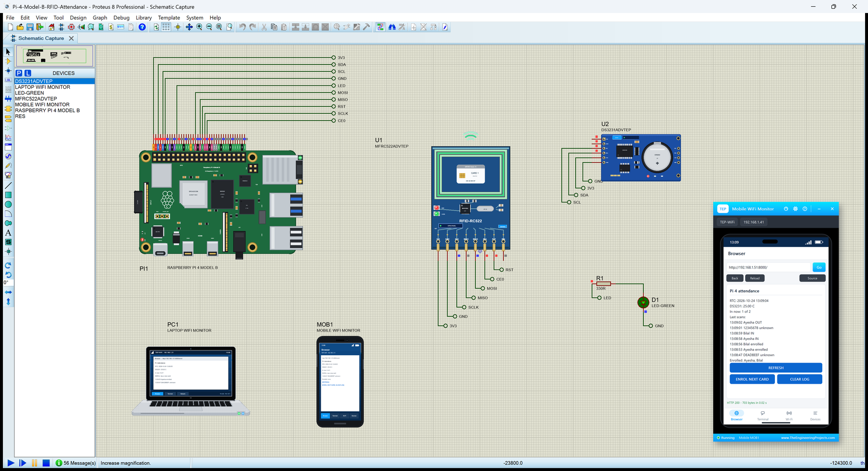The image size is (868, 471).
Task: Click the REFRESH button in attendance page
Action: point(776,368)
